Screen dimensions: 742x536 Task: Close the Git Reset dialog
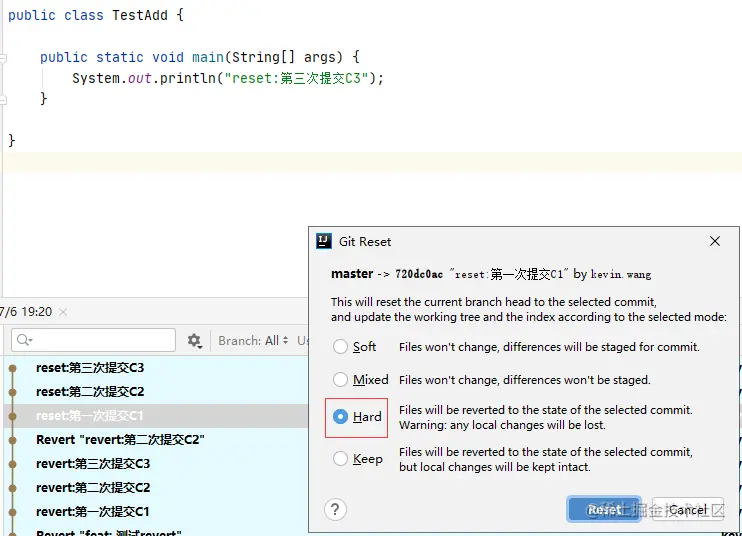(x=715, y=241)
